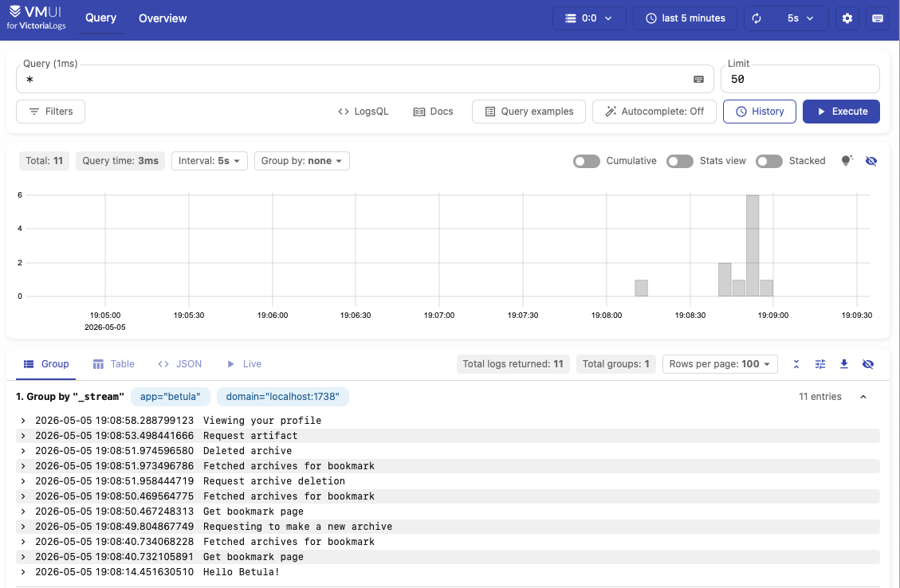Screen dimensions: 900x588
Task: Click the Execute button
Action: [841, 112]
